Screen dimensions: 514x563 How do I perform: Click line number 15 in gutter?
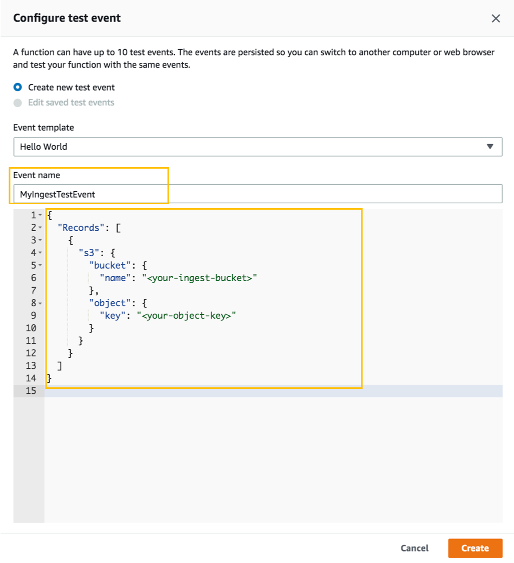click(31, 391)
